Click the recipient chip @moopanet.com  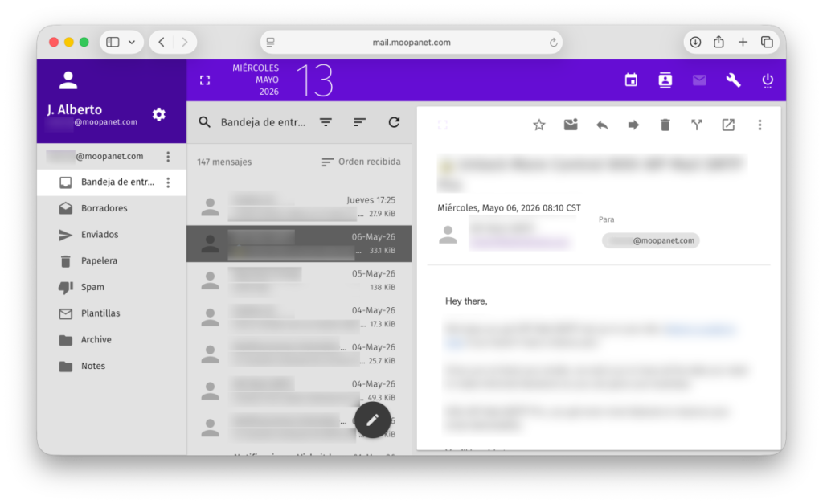(651, 240)
